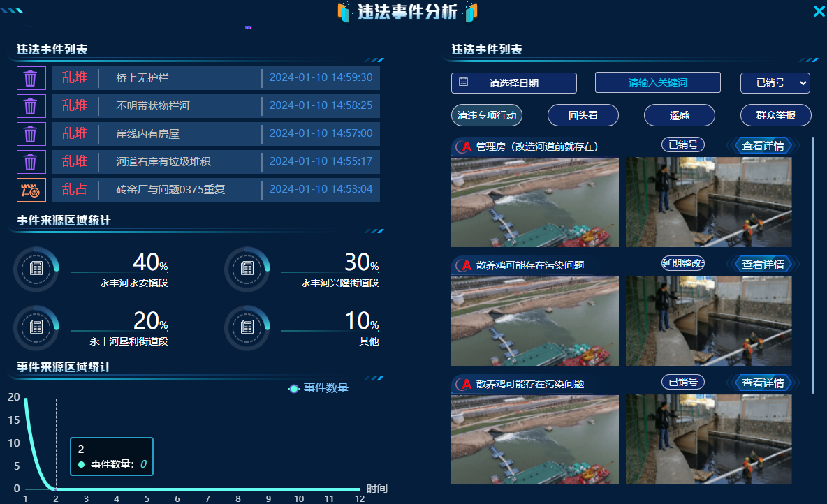Viewport: 827px width, 504px height.
Task: Click the 延期整改 status badge
Action: click(682, 263)
